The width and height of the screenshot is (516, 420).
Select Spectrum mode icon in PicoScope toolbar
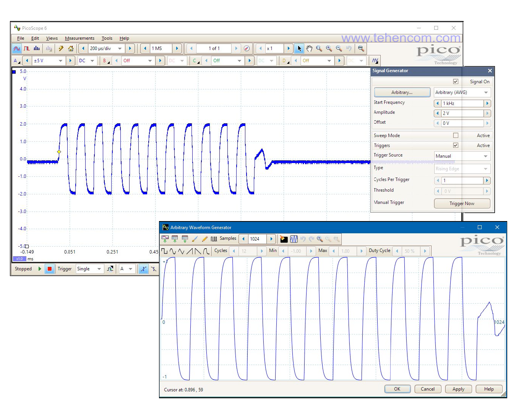(37, 48)
